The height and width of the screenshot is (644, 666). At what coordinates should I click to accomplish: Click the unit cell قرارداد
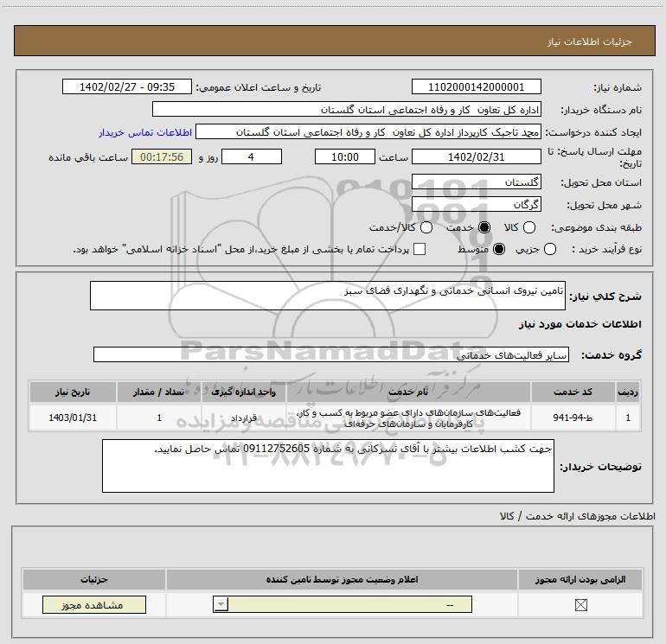243,418
